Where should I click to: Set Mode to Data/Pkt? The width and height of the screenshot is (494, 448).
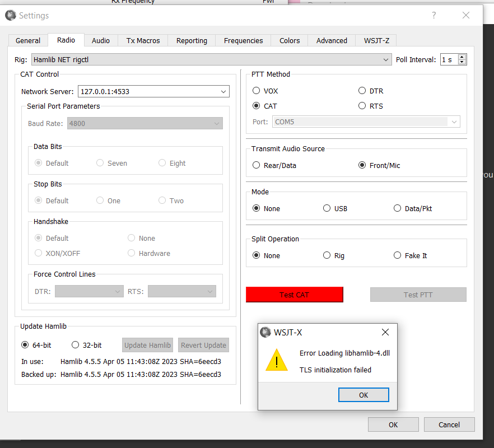pyautogui.click(x=413, y=208)
